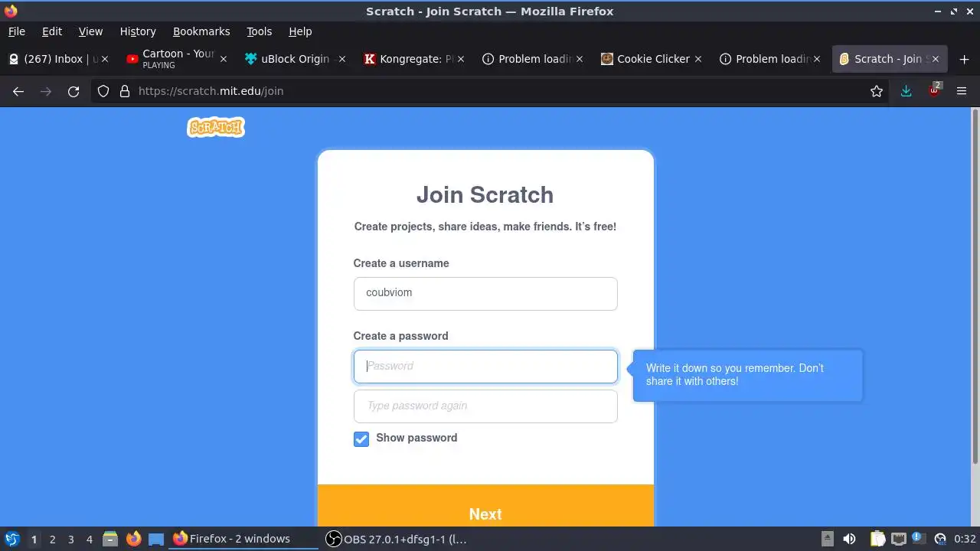
Task: Open the Firefox downloads panel
Action: tap(906, 91)
